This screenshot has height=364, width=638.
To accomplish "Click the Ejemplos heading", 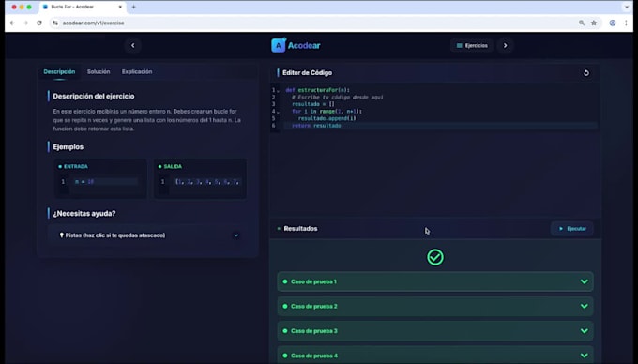I will (68, 147).
